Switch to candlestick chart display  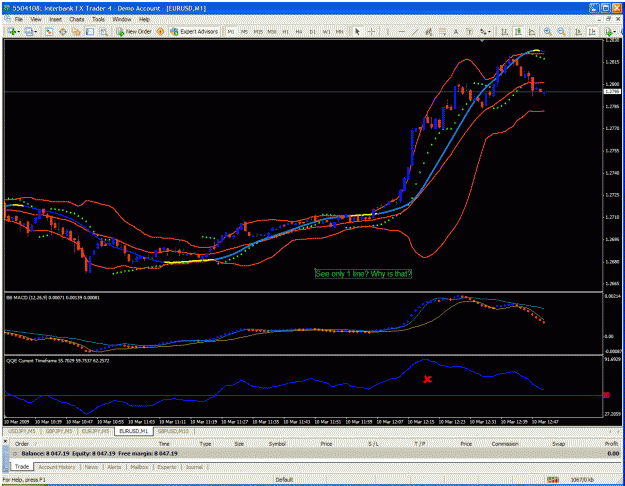tap(518, 32)
